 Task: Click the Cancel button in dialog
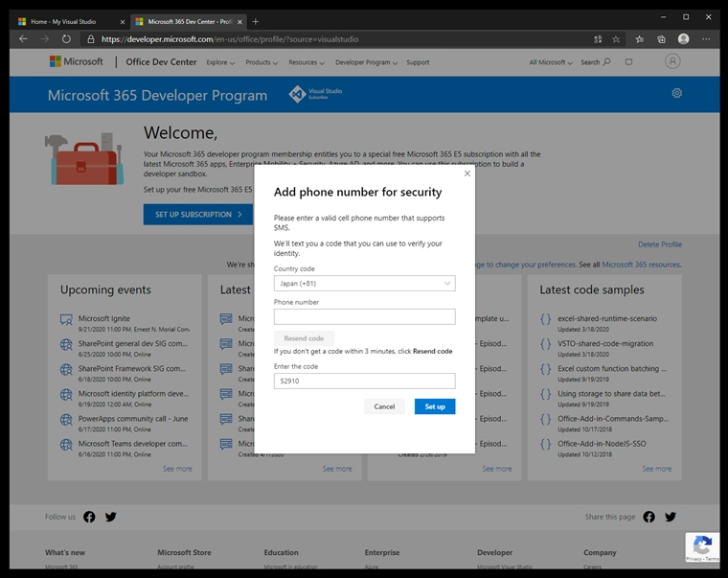coord(384,406)
